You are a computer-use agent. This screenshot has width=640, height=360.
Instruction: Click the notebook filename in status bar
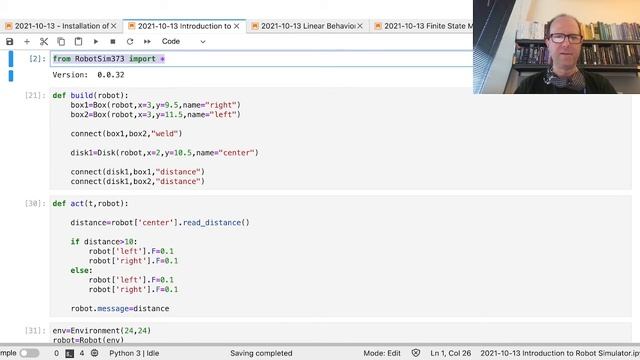pyautogui.click(x=560, y=353)
